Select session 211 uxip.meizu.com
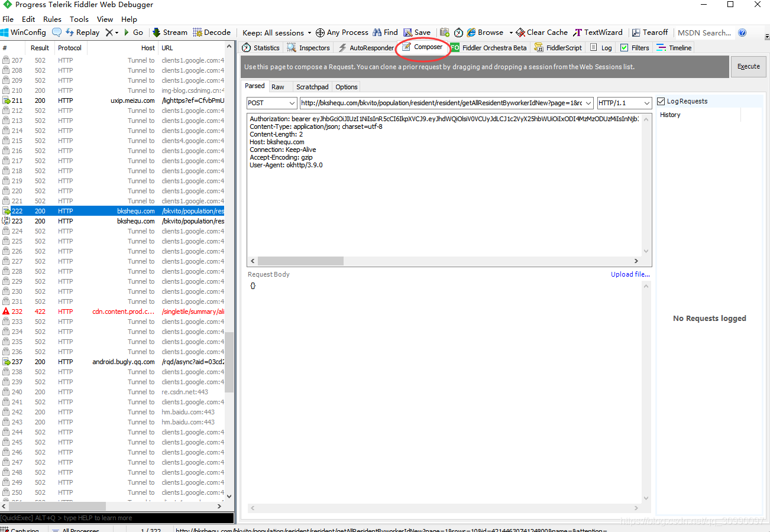Viewport: 770px width, 532px height. tap(112, 100)
